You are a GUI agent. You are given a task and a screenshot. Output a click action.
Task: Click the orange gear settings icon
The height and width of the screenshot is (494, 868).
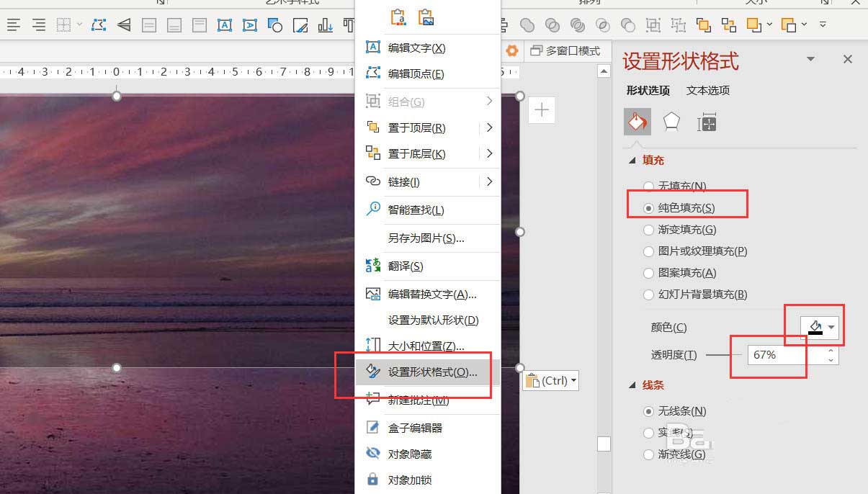point(512,50)
